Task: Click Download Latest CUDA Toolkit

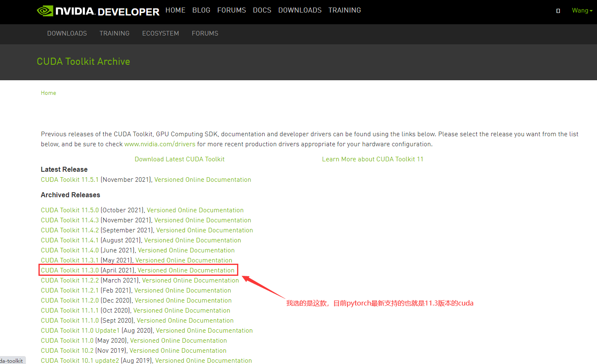Action: (179, 159)
